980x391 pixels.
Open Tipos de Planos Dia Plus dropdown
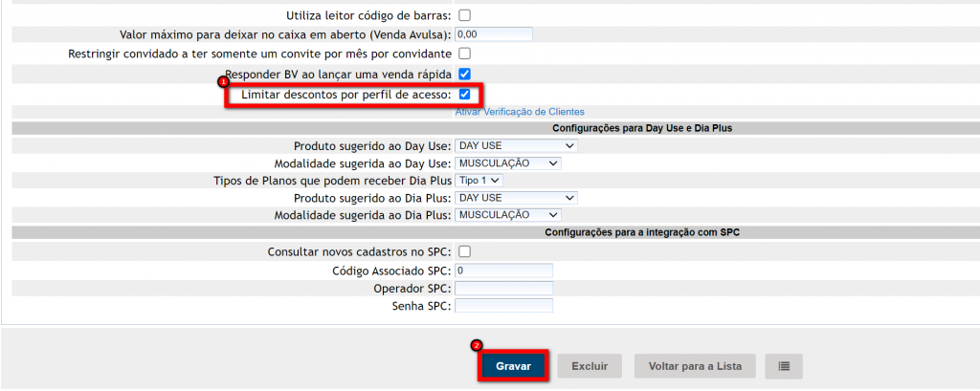pyautogui.click(x=479, y=180)
